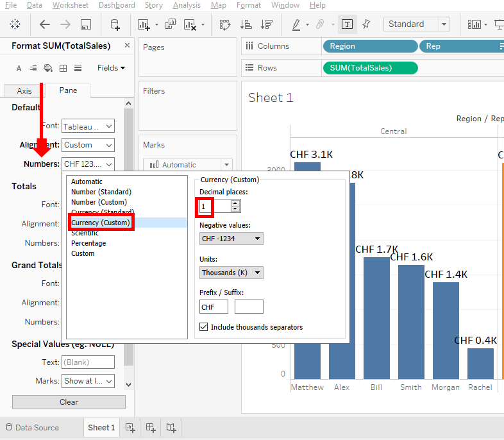Viewport: 504px width, 440px height.
Task: Open the Units Thousands (K) dropdown
Action: (x=231, y=273)
